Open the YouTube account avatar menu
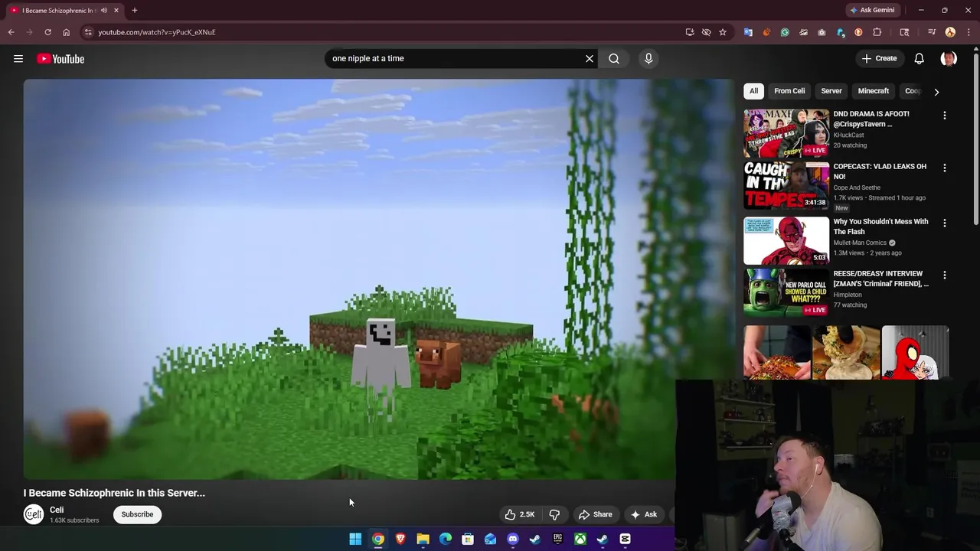 click(x=949, y=58)
